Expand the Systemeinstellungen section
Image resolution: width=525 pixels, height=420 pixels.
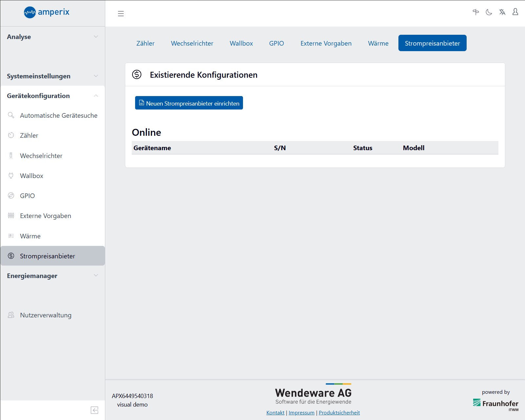(52, 76)
